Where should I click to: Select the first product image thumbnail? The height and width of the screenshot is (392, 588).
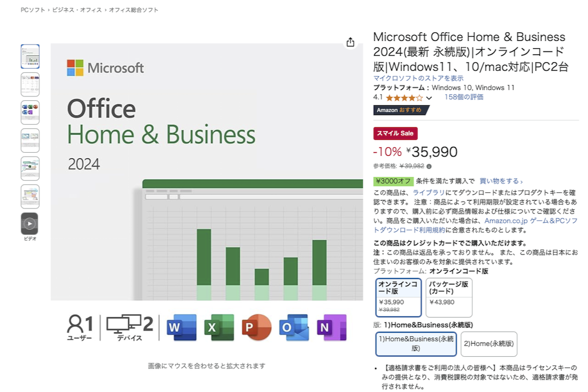click(30, 56)
